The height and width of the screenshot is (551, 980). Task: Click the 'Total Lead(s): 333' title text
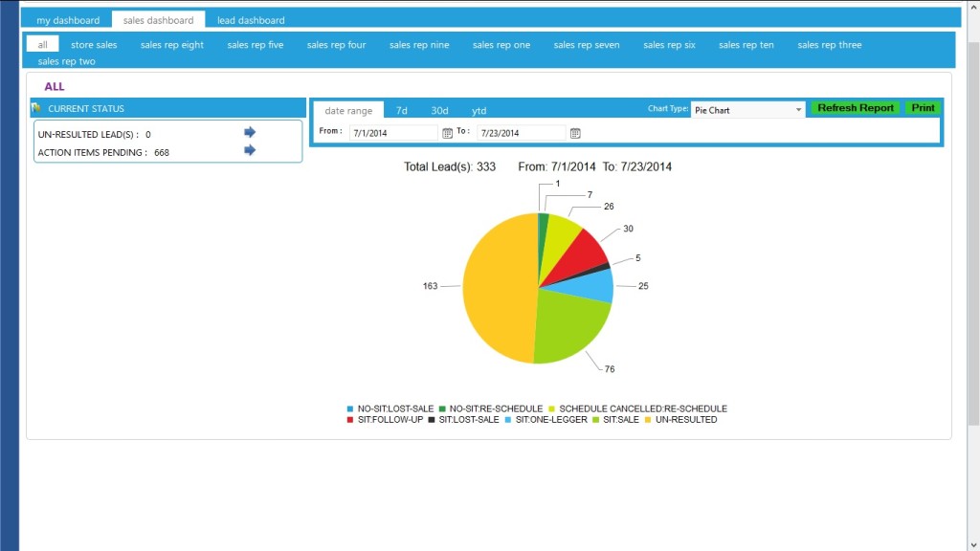click(450, 166)
